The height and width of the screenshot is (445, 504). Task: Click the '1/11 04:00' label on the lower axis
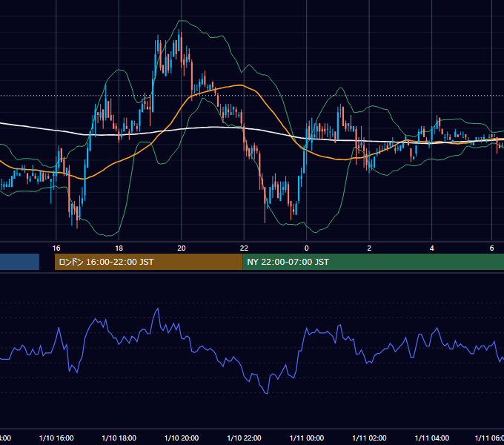click(431, 438)
